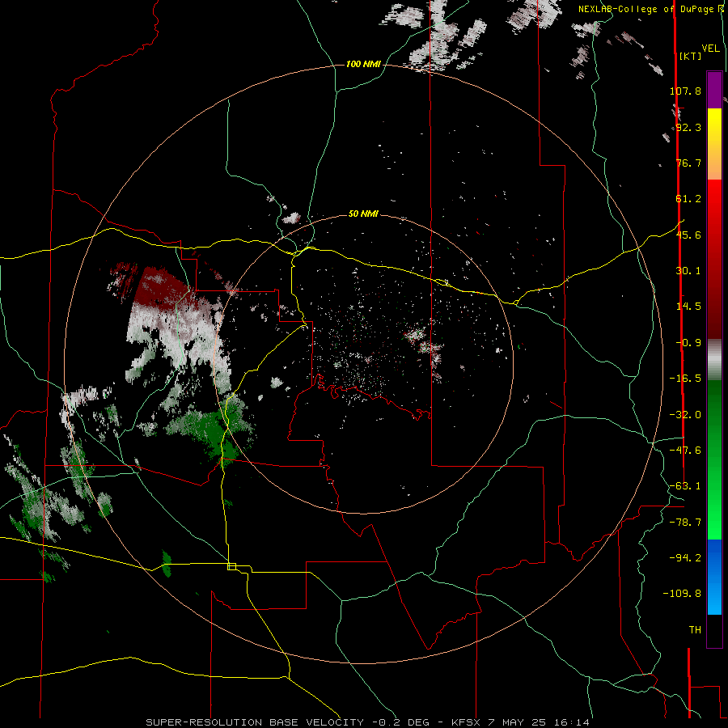The width and height of the screenshot is (728, 728).
Task: Select the 30.1 scale label
Action: pyautogui.click(x=688, y=271)
